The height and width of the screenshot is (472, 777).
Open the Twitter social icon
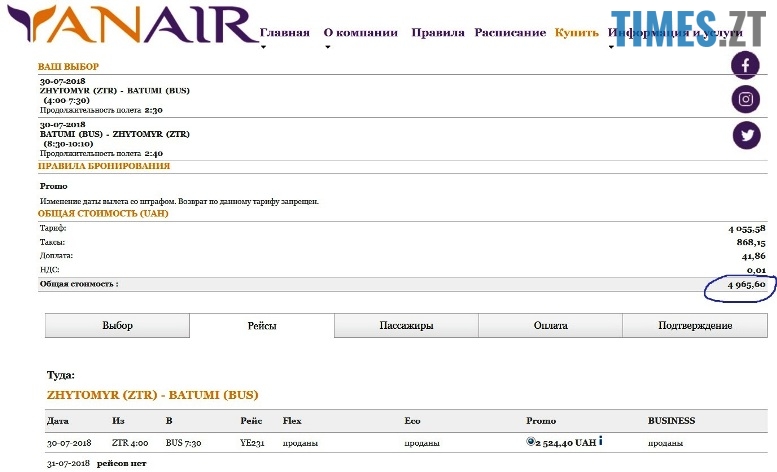point(746,135)
